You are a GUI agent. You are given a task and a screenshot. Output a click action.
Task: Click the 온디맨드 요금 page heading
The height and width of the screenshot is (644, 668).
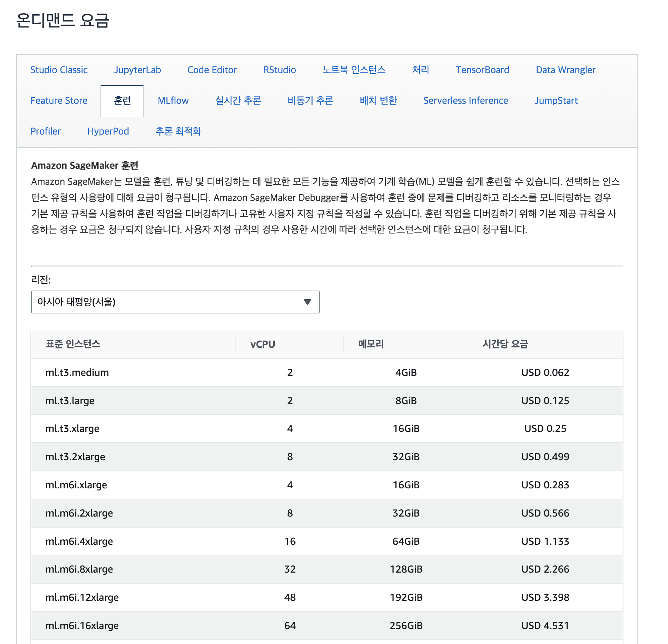coord(63,20)
